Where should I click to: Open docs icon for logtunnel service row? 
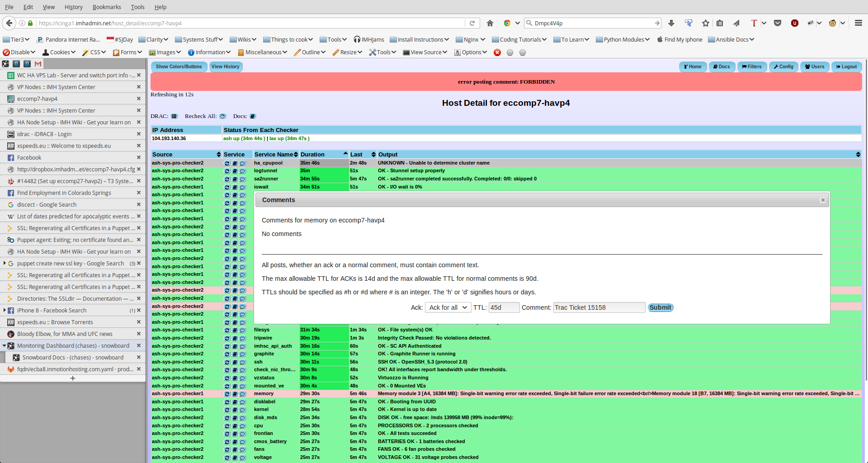coord(235,171)
